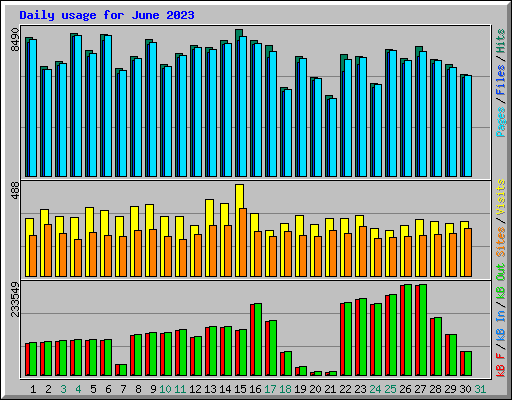This screenshot has height=400, width=512.
Task: Click day label 14 on the x-axis
Action: pos(225,389)
